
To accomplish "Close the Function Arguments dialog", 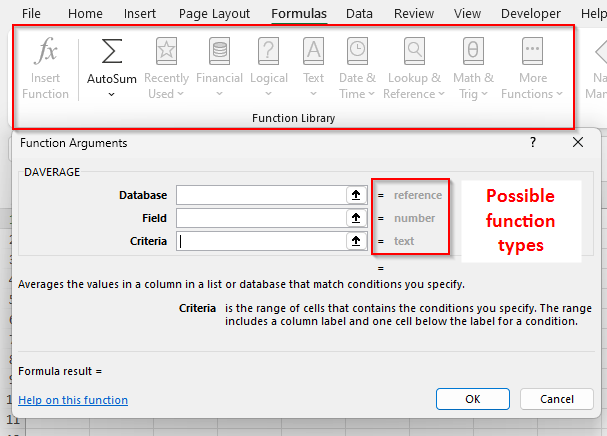I will [x=578, y=142].
